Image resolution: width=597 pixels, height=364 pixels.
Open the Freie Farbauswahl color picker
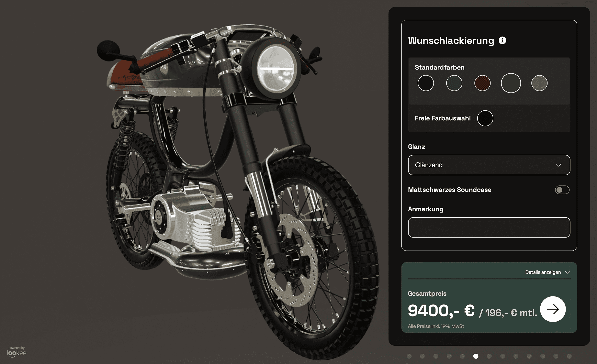tap(485, 118)
